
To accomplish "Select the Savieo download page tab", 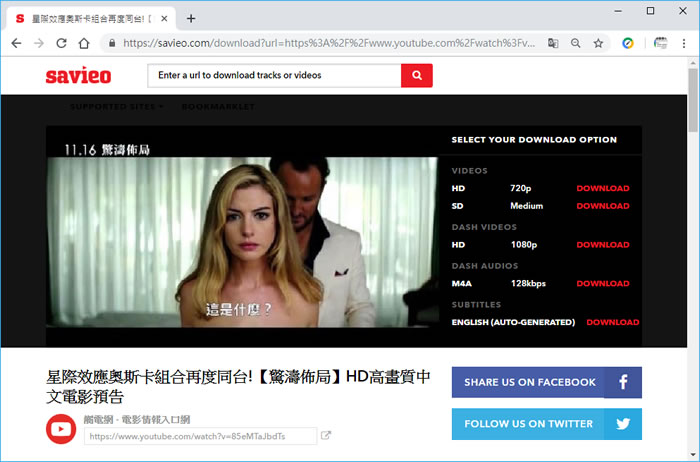I will pyautogui.click(x=89, y=19).
